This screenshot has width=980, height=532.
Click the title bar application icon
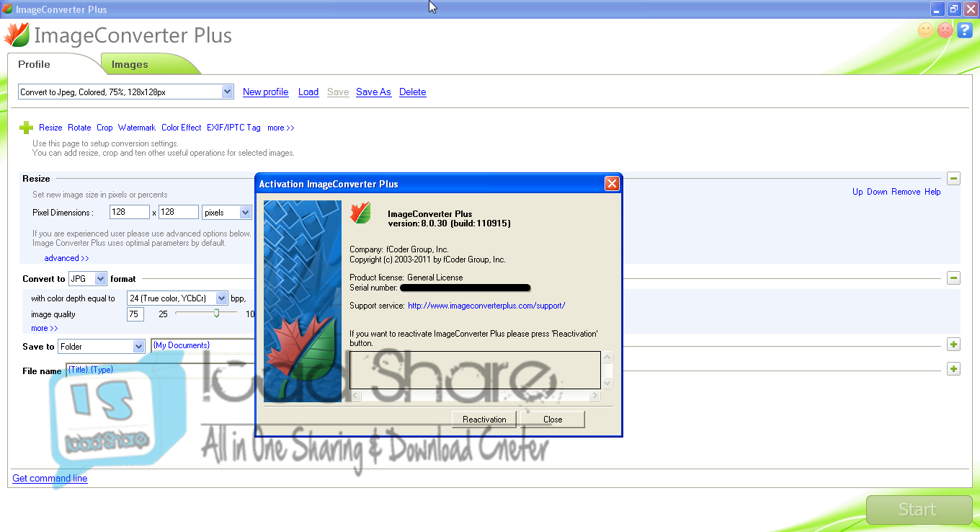(8, 9)
